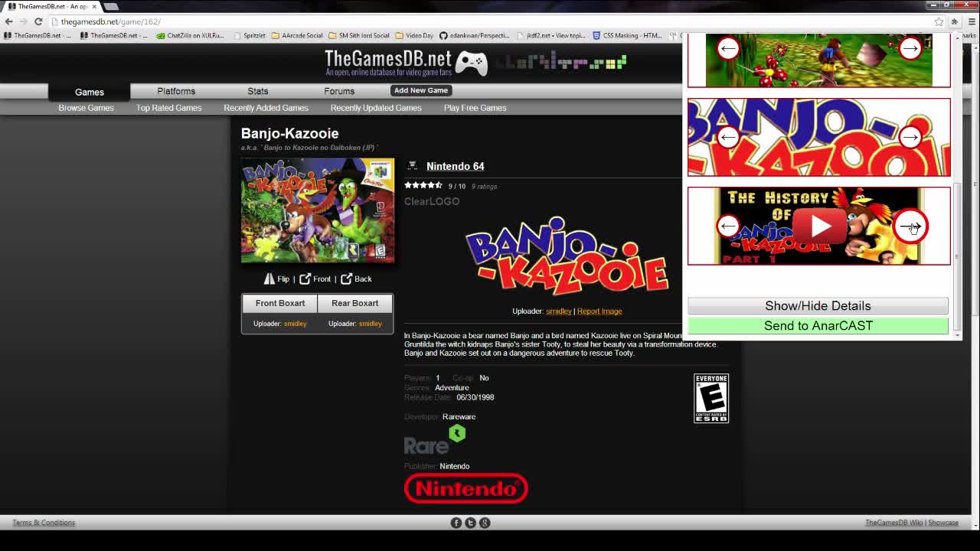Click the Nintendo publisher logo
The image size is (980, 551).
466,488
